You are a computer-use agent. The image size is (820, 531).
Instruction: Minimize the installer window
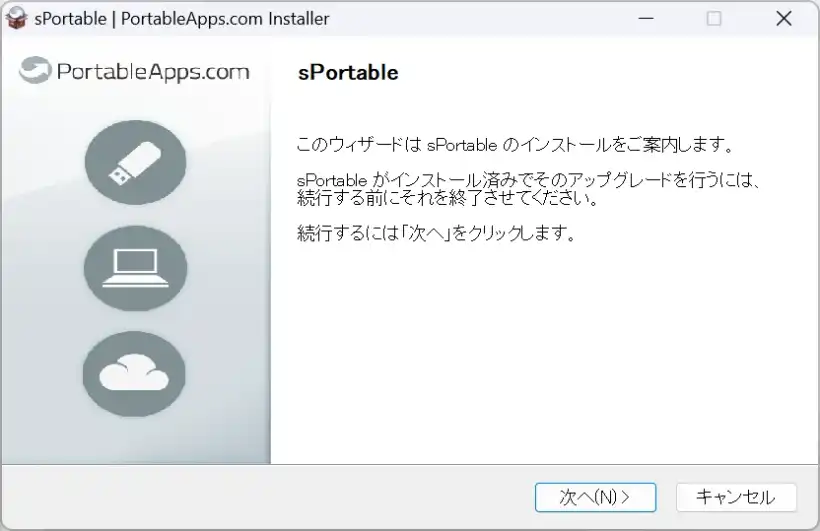coord(646,18)
